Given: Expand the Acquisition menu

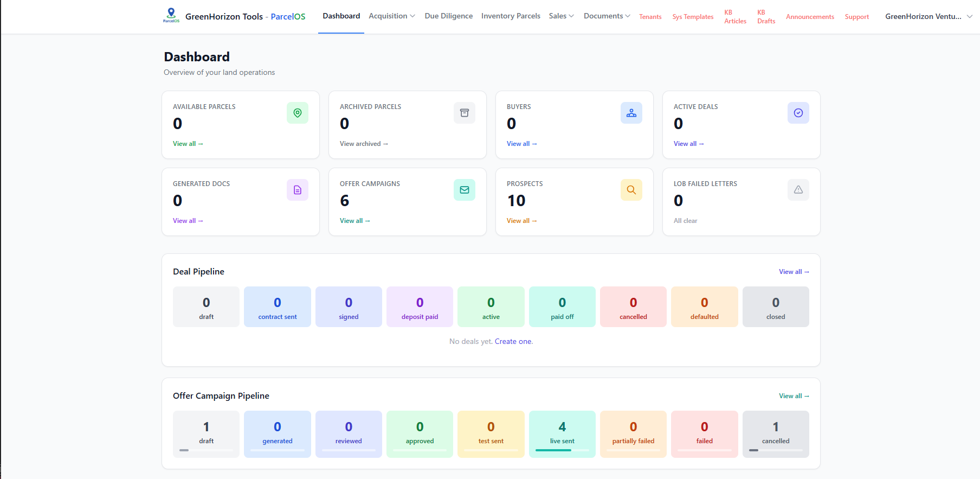Looking at the screenshot, I should 392,16.
